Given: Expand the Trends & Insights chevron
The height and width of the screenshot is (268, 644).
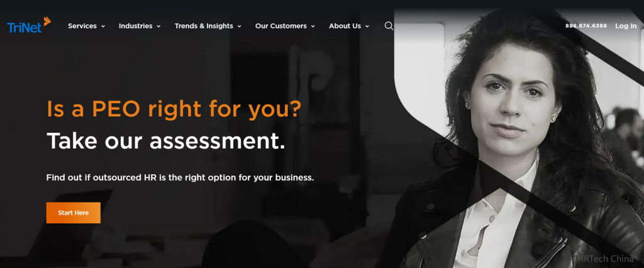Looking at the screenshot, I should coord(240,26).
